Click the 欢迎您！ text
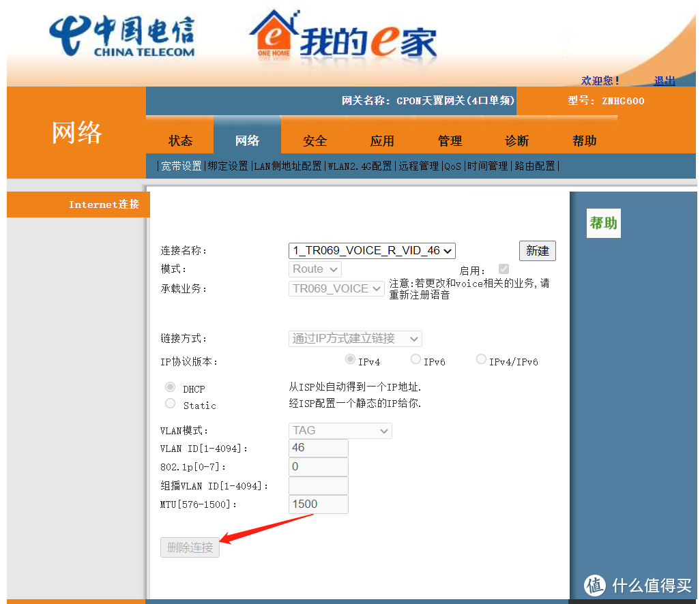700x604 pixels. pyautogui.click(x=600, y=80)
